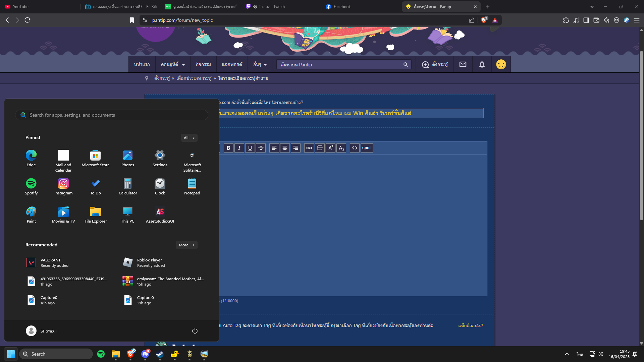Open the Photos app

tap(128, 158)
